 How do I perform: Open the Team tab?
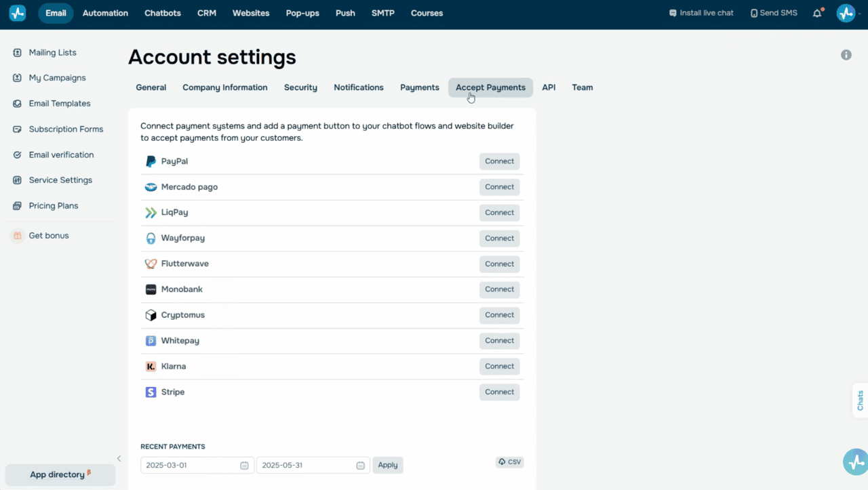[583, 87]
